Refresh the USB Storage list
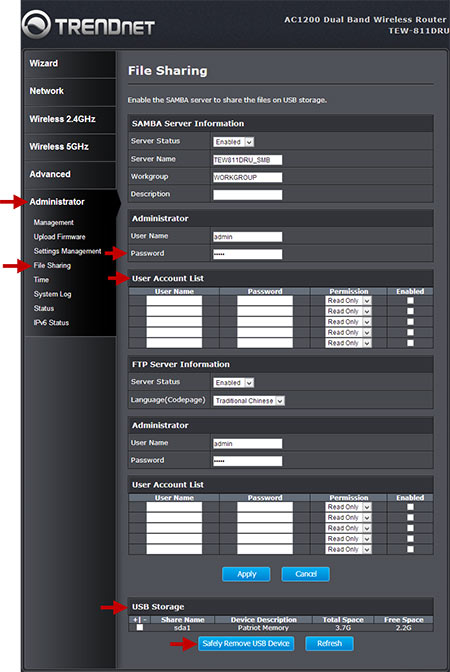This screenshot has height=672, width=450. click(330, 643)
